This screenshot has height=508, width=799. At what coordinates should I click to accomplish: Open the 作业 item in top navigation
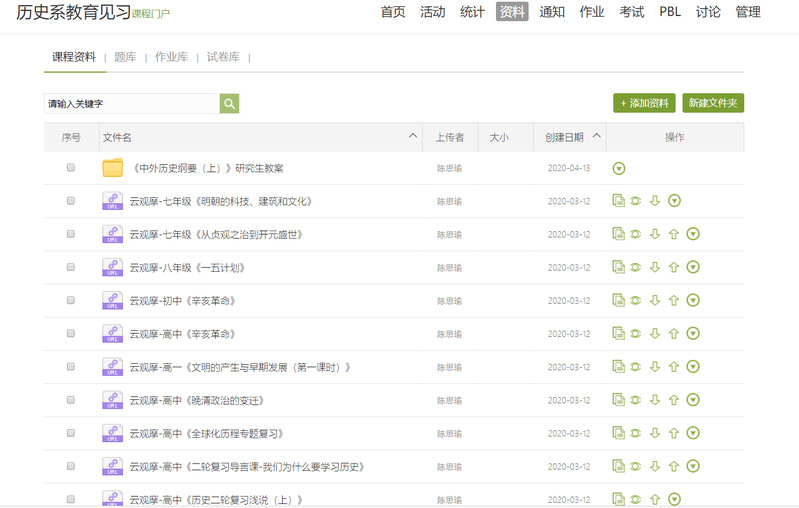tap(592, 12)
